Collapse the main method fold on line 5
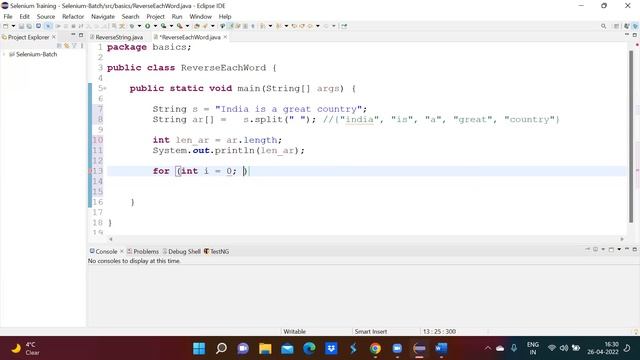The width and height of the screenshot is (640, 360). tap(105, 88)
